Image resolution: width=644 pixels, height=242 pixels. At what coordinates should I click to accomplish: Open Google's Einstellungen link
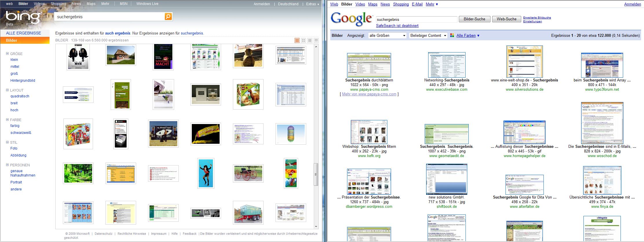coord(532,21)
